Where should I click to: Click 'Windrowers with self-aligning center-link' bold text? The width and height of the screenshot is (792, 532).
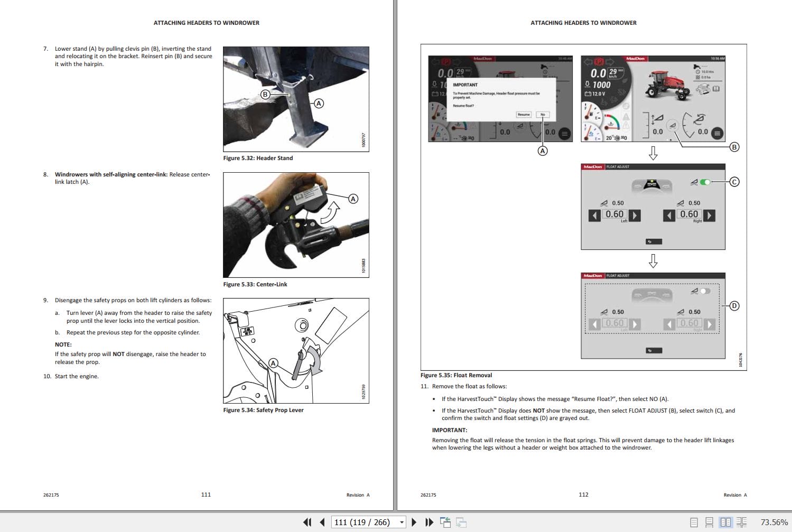click(x=111, y=174)
